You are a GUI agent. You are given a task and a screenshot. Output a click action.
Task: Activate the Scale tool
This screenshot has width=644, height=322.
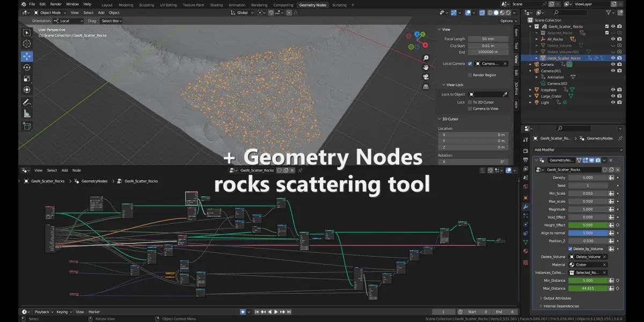tap(27, 78)
